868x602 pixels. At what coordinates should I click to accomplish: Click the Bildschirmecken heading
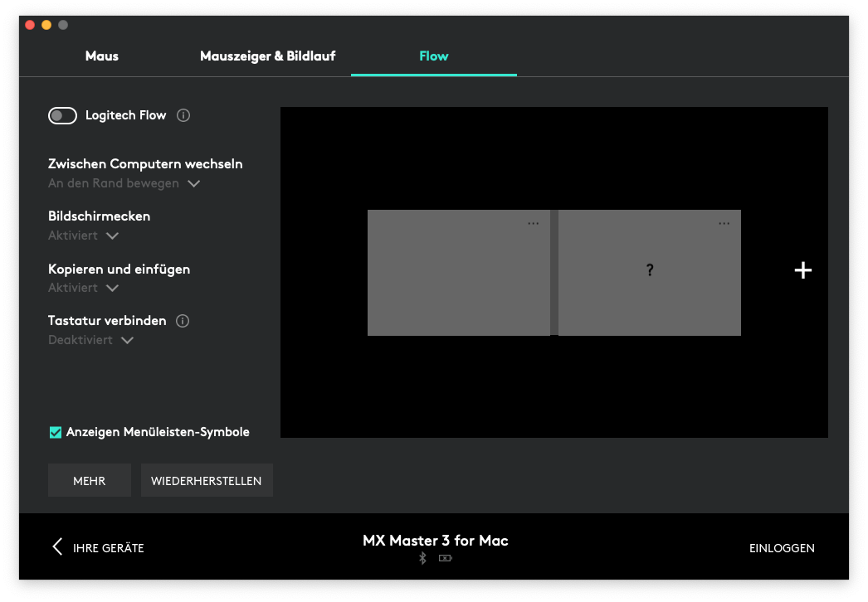(99, 216)
